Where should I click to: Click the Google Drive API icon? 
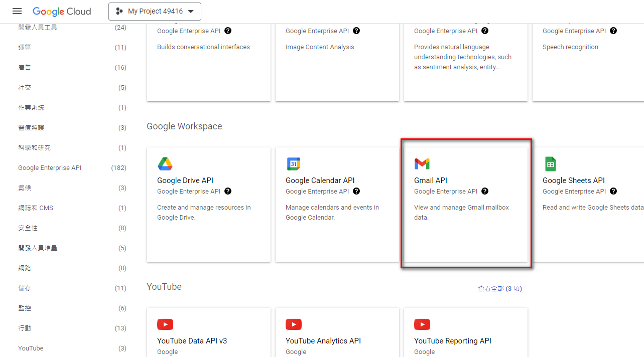coord(165,163)
